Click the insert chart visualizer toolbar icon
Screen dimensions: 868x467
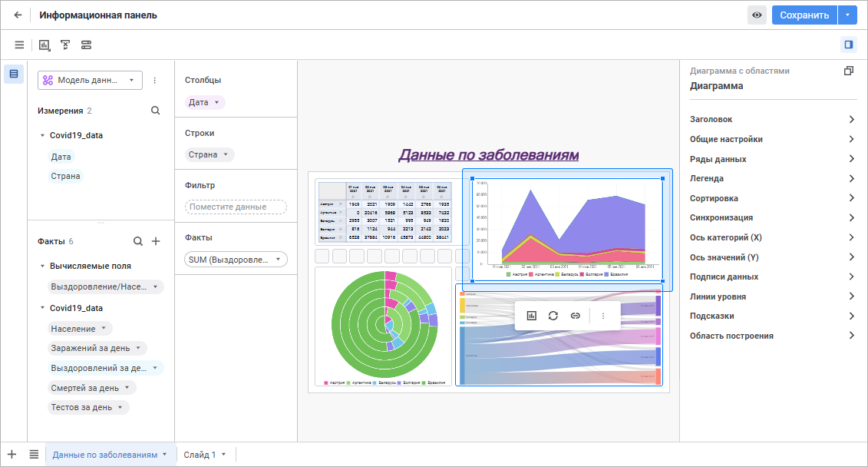click(45, 45)
